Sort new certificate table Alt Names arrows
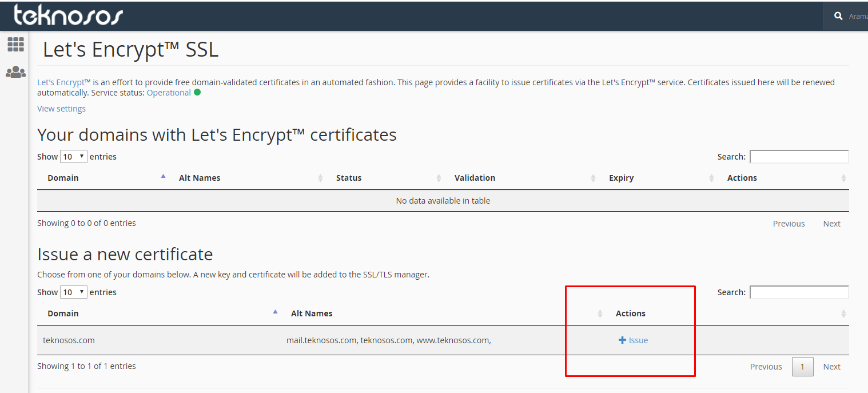 tap(600, 313)
